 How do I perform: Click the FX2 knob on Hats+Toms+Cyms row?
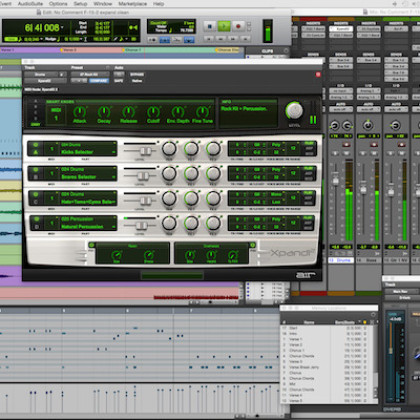pyautogui.click(x=213, y=198)
